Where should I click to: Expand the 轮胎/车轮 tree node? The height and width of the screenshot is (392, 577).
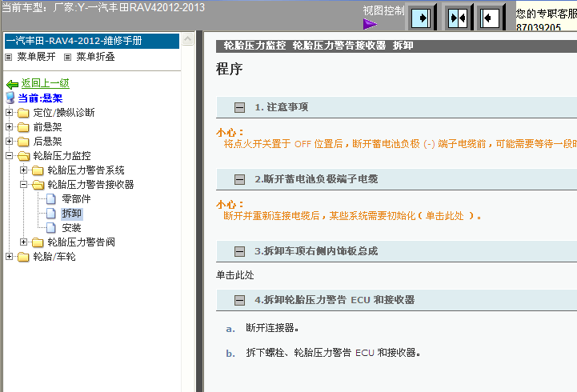9,256
